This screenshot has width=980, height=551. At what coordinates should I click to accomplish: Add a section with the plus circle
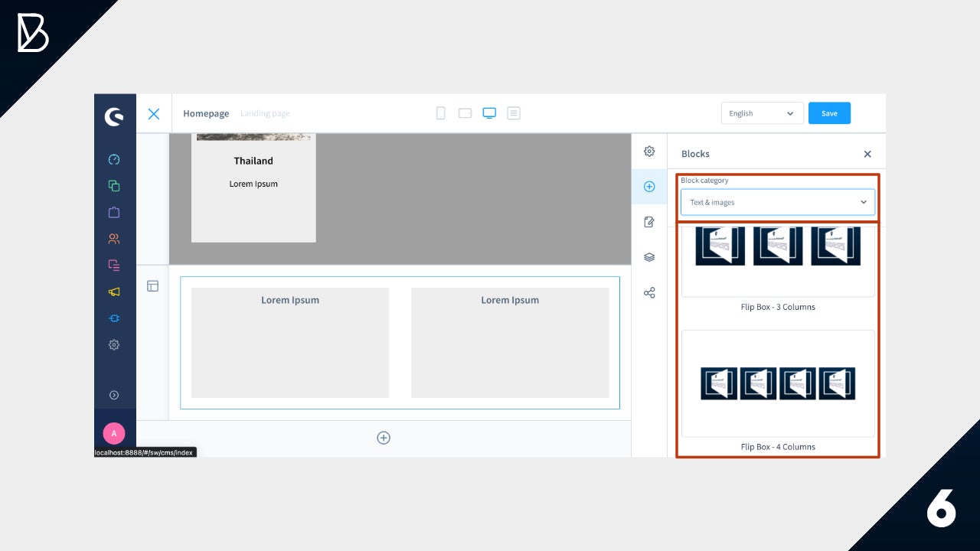tap(384, 438)
